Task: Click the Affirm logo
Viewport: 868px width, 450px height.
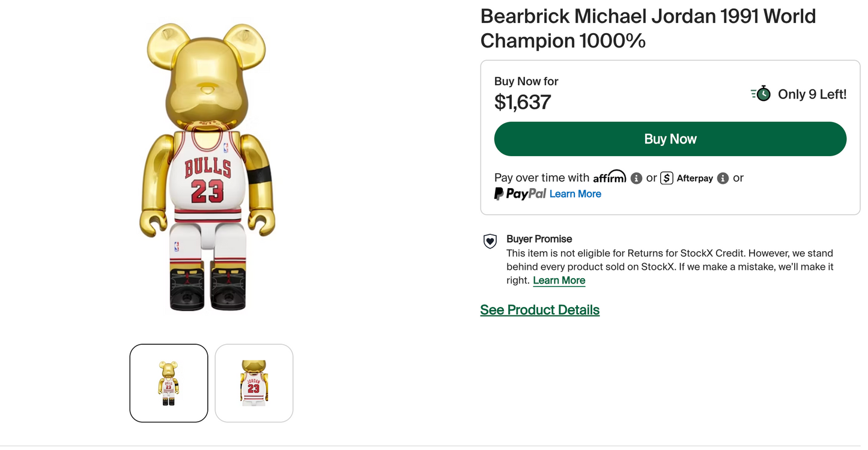Action: [x=610, y=177]
